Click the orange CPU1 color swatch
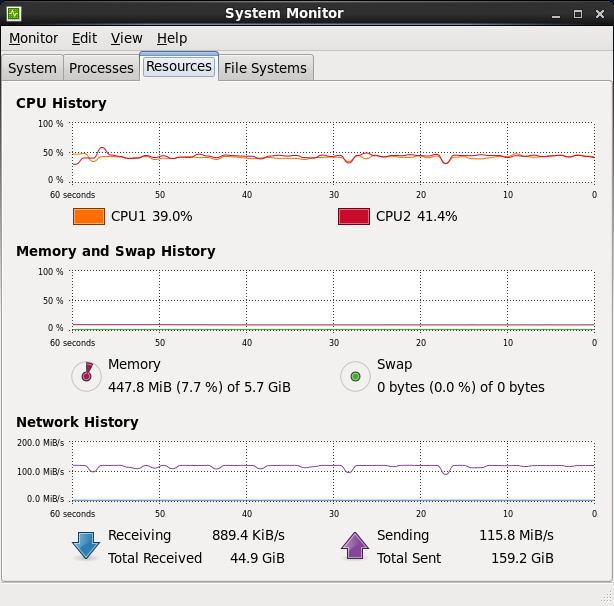The height and width of the screenshot is (606, 614). pyautogui.click(x=89, y=216)
